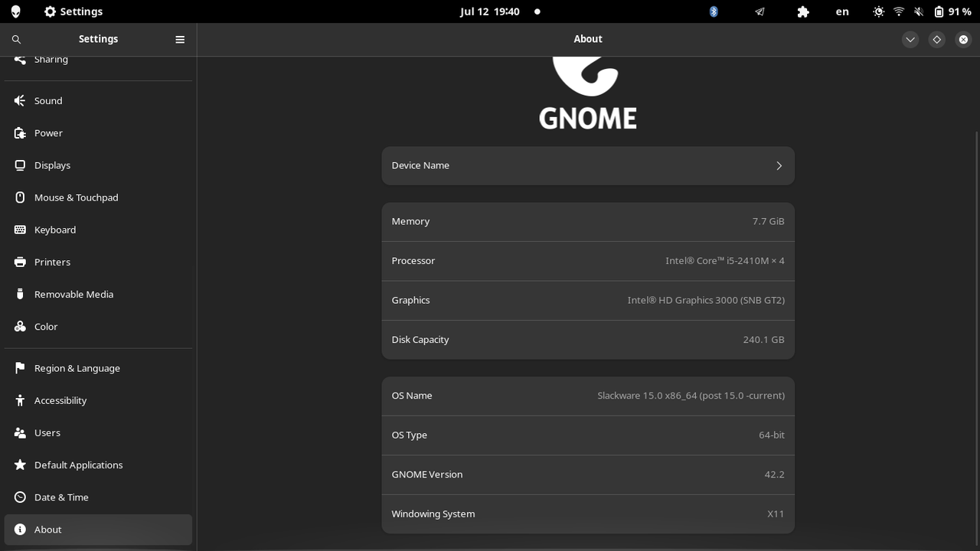Open the 'en' input language menu

coord(842,11)
